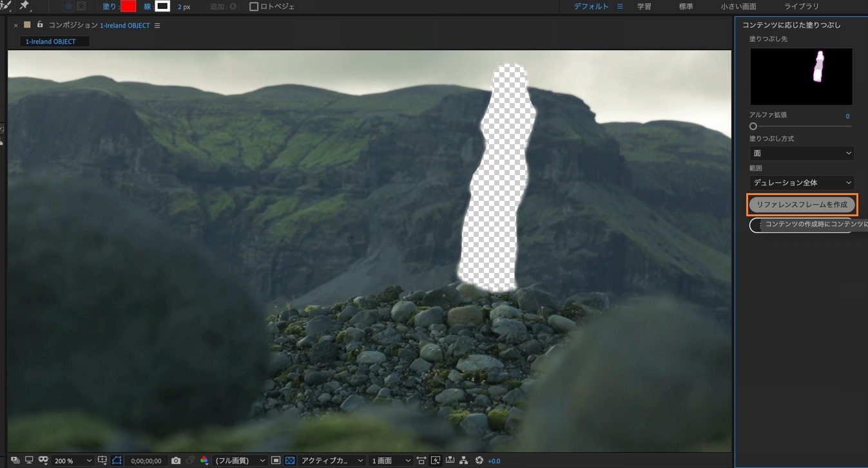Click the show snapshot icon

coord(190,460)
